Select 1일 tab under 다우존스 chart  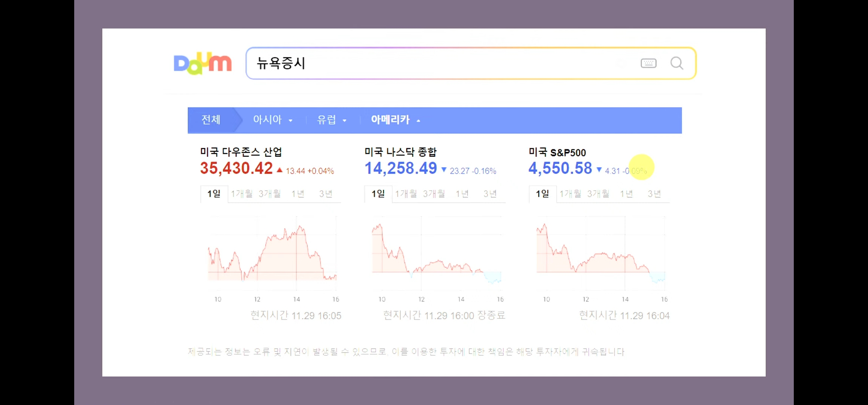(214, 194)
